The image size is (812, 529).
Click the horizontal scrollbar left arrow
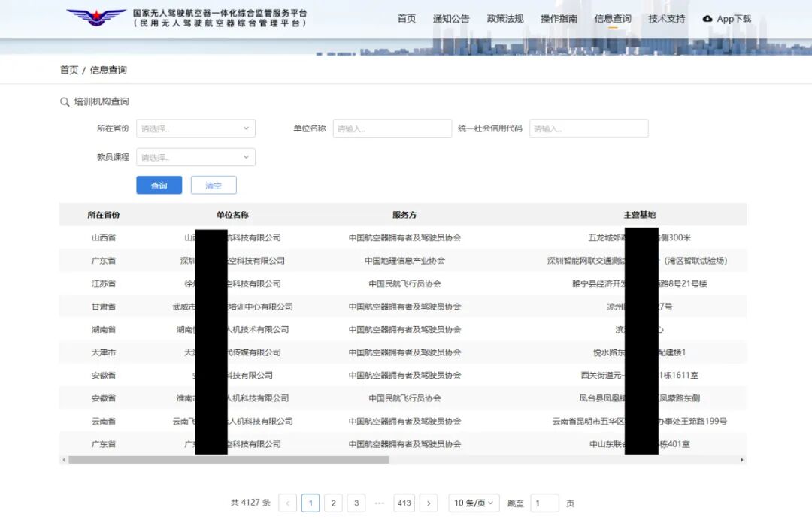pyautogui.click(x=64, y=460)
